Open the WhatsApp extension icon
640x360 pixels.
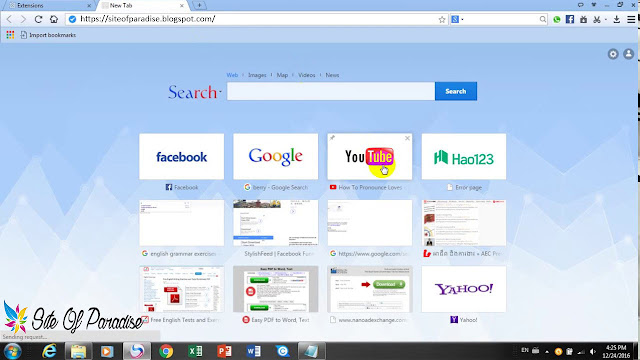(557, 19)
